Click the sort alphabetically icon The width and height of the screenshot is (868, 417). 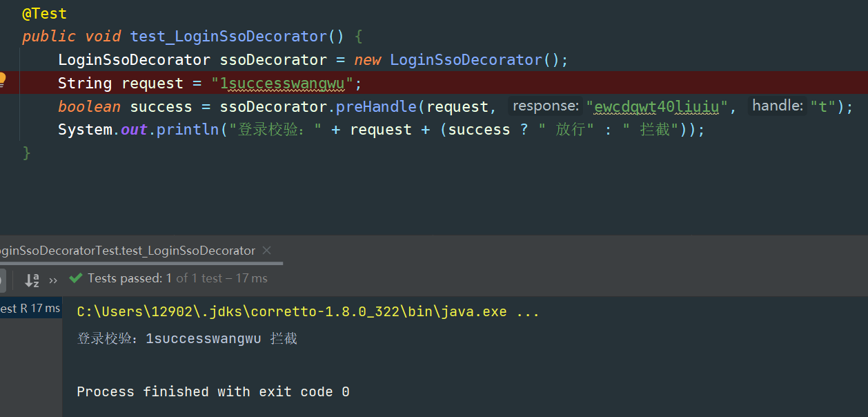click(32, 280)
